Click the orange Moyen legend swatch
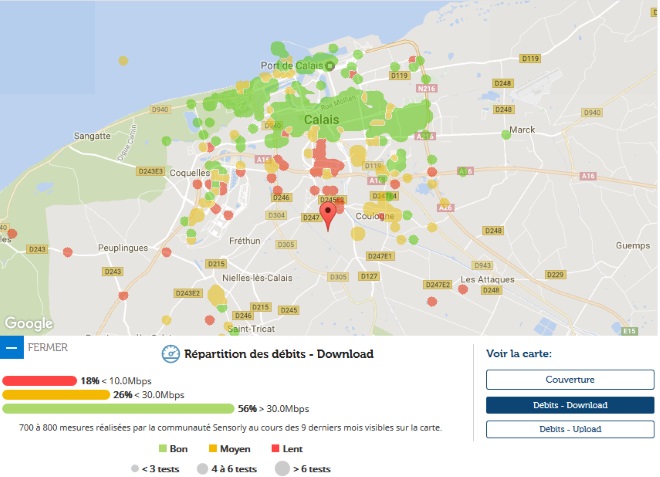 click(211, 449)
